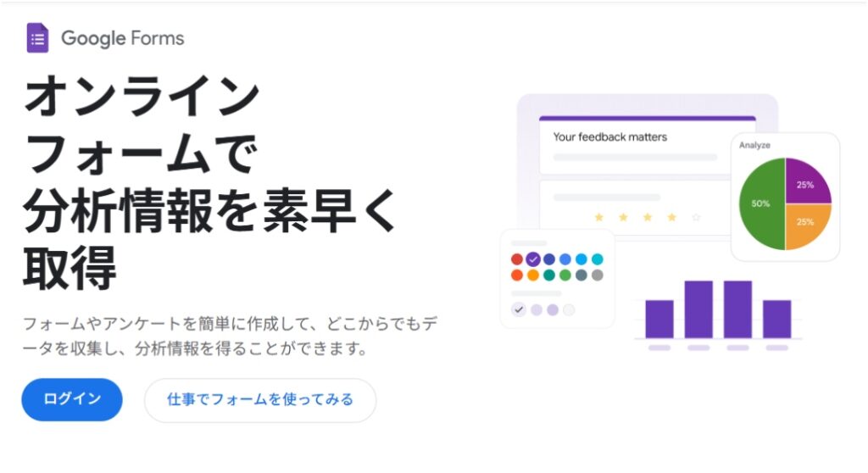Toggle the checked light background tint circle
This screenshot has height=473, width=868.
click(x=519, y=309)
